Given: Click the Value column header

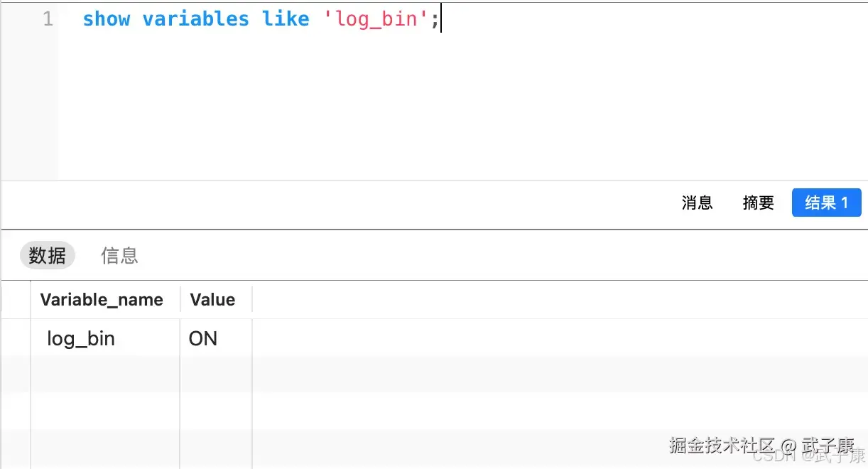Looking at the screenshot, I should coord(212,300).
